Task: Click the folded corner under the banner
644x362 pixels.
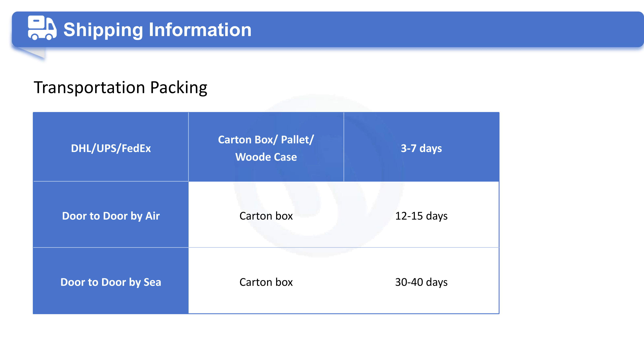Action: [x=31, y=53]
